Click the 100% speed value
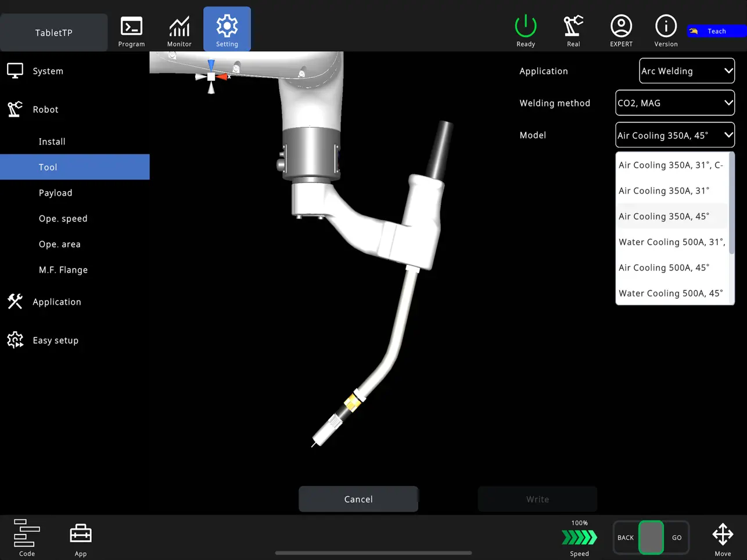The height and width of the screenshot is (560, 747). (x=580, y=523)
